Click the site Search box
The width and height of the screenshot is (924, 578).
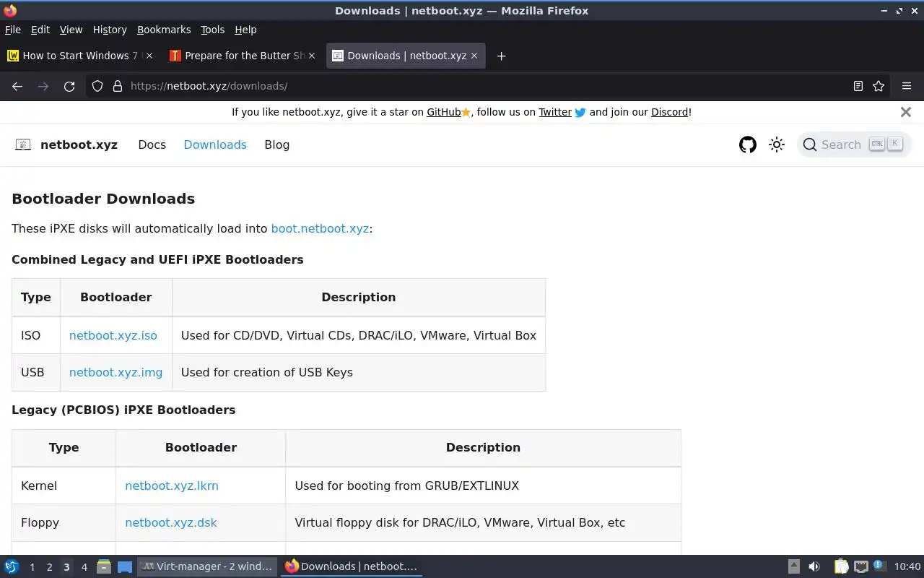coord(854,144)
